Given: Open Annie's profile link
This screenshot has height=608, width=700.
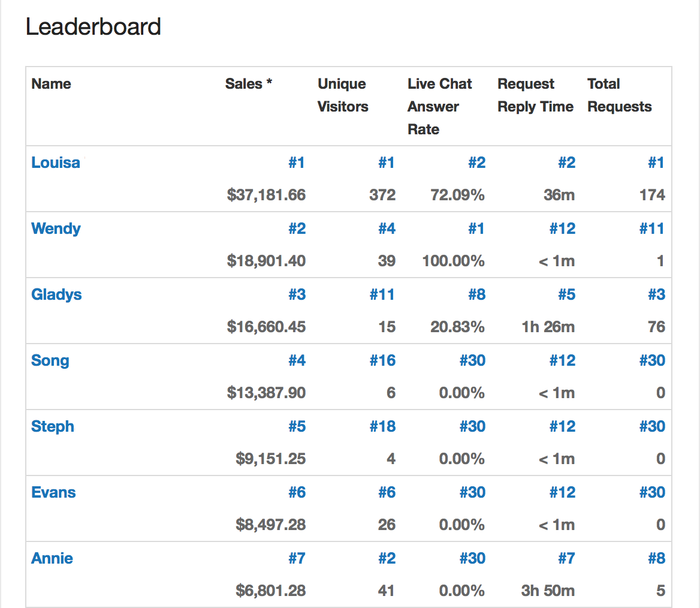Looking at the screenshot, I should tap(52, 558).
